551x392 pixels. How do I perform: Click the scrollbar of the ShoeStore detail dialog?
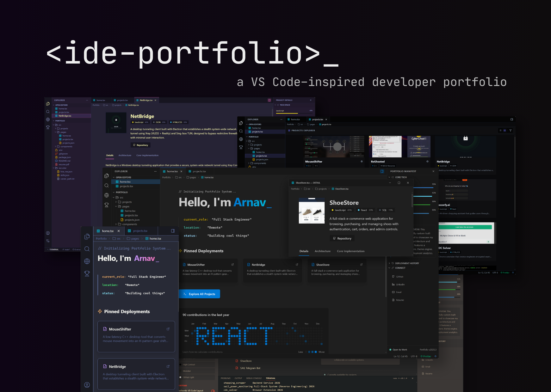click(412, 200)
